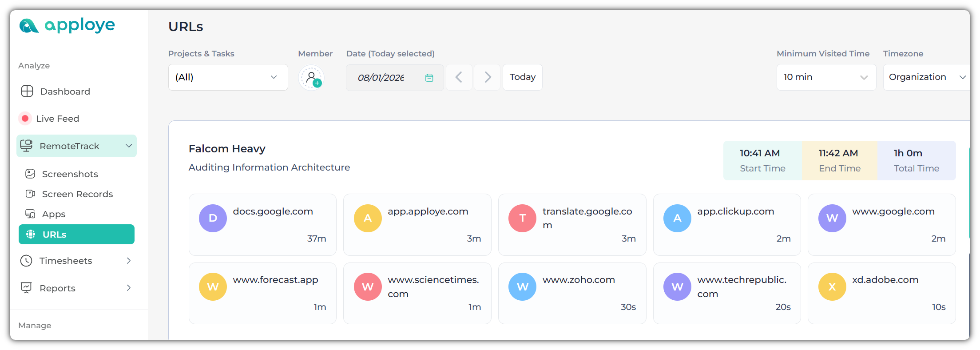This screenshot has width=980, height=350.
Task: Open the Minimum Visited Time dropdown
Action: [825, 77]
